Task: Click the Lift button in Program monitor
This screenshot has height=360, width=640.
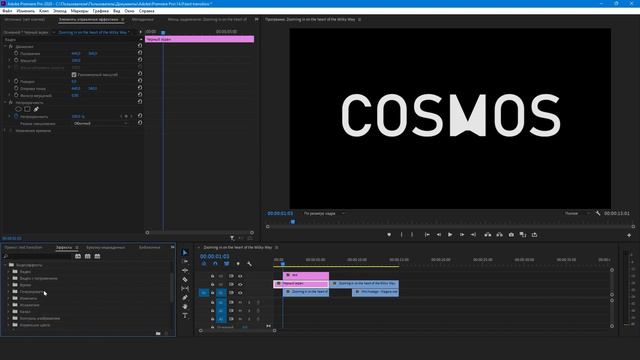Action: tap(488, 235)
